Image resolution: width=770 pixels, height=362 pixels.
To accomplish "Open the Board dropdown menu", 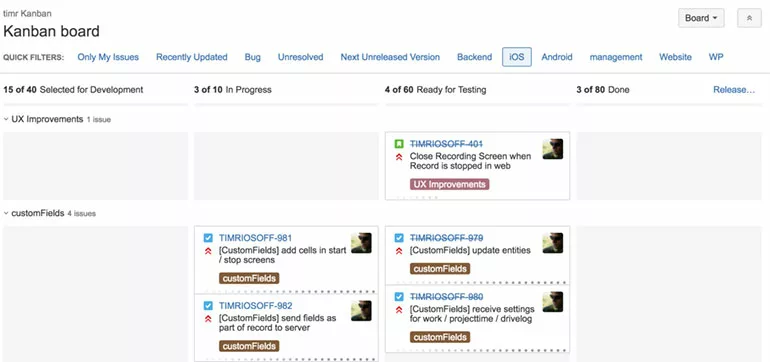I will click(x=701, y=18).
